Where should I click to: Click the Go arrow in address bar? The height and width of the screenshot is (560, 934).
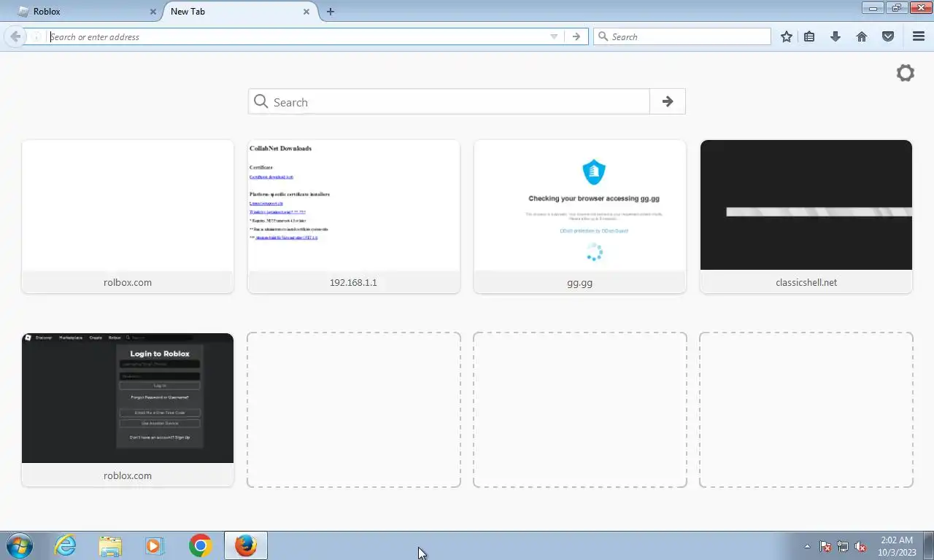click(576, 36)
